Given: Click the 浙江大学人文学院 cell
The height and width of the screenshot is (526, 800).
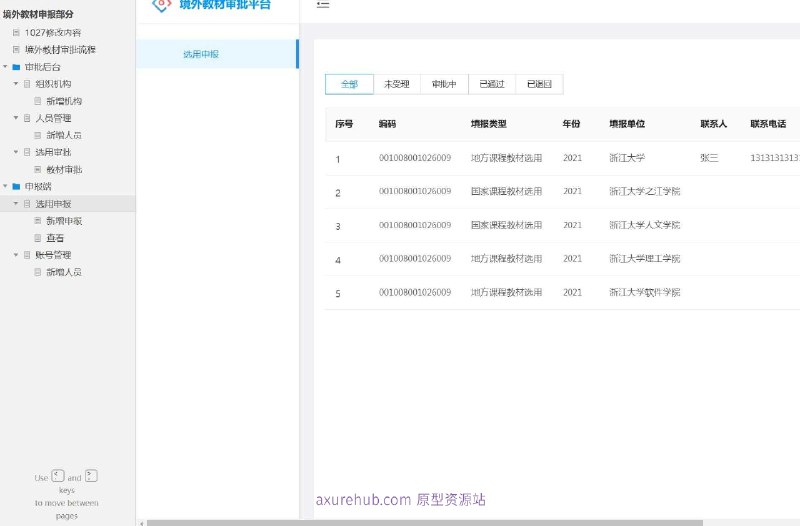Looking at the screenshot, I should coord(645,225).
